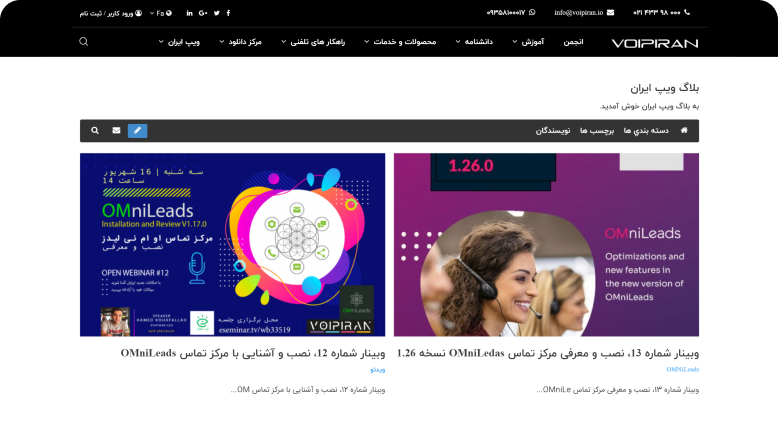This screenshot has width=778, height=433.
Task: Click the blue pencil write-post icon
Action: tap(137, 130)
